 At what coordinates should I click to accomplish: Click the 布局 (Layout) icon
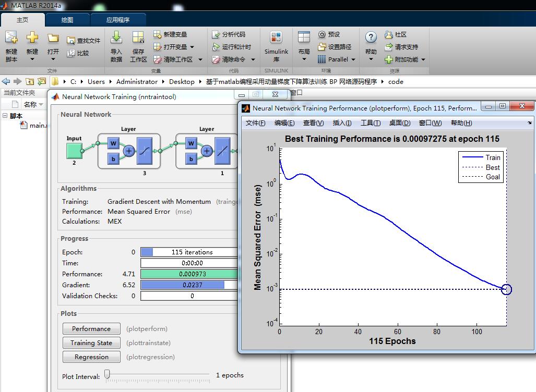304,37
